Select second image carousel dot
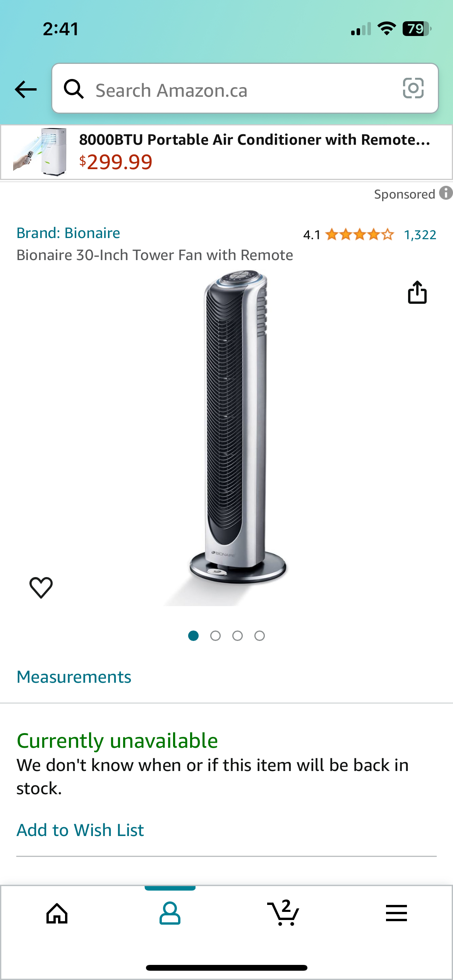The height and width of the screenshot is (980, 453). (x=216, y=636)
